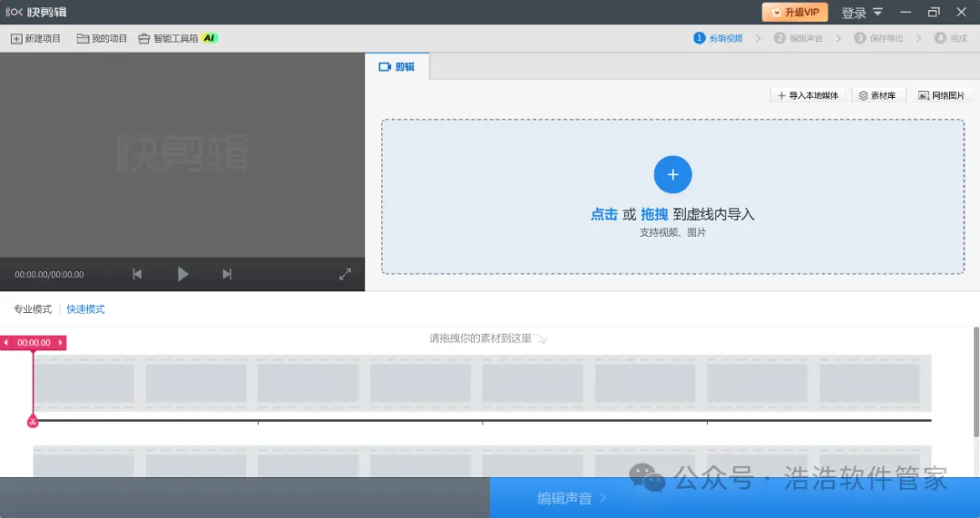Click the blue 点击 link text

click(603, 214)
